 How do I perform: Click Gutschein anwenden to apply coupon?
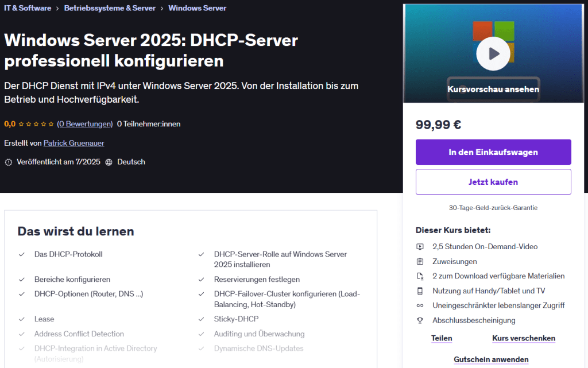pyautogui.click(x=491, y=360)
